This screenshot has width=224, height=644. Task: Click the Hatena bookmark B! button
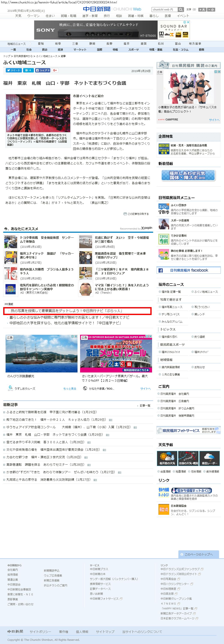coord(28,70)
